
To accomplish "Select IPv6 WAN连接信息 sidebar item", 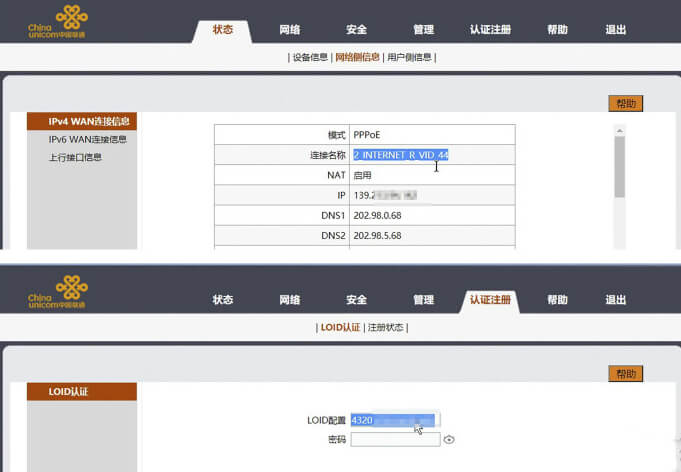I will pyautogui.click(x=87, y=139).
